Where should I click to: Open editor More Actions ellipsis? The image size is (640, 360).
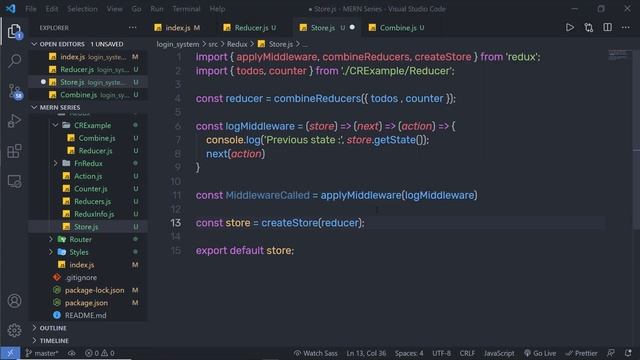[x=626, y=27]
